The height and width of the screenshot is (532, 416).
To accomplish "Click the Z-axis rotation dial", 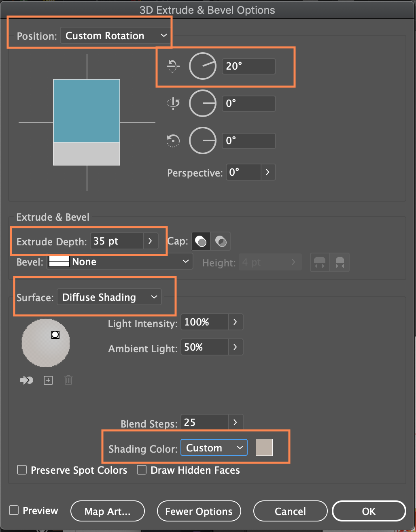I will tap(203, 140).
